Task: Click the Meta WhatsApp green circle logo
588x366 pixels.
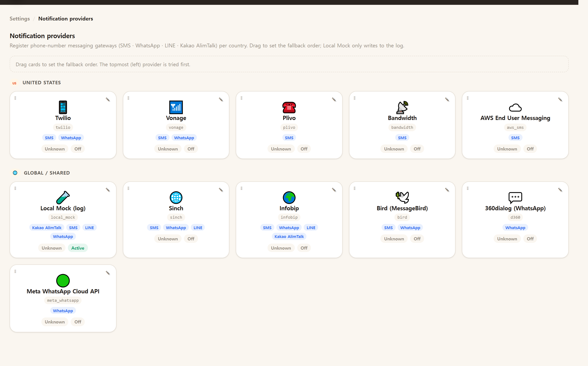Action: click(x=63, y=281)
